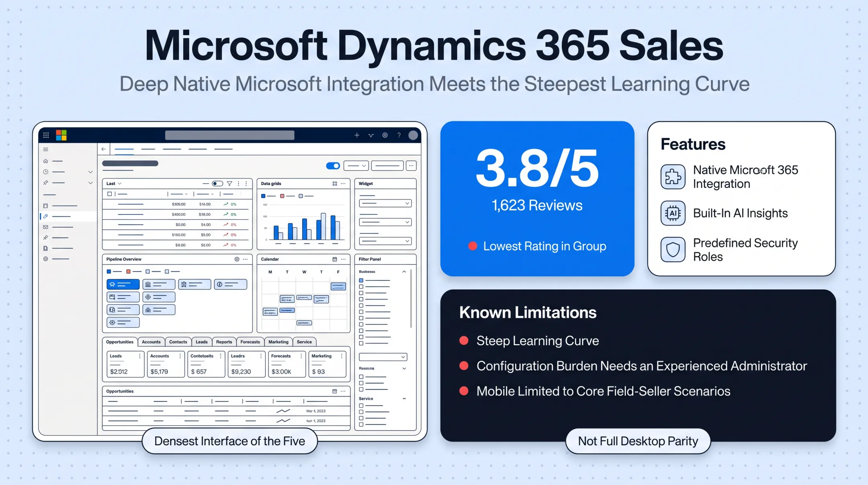The image size is (868, 485).
Task: Open the app launcher grid icon
Action: (x=46, y=135)
